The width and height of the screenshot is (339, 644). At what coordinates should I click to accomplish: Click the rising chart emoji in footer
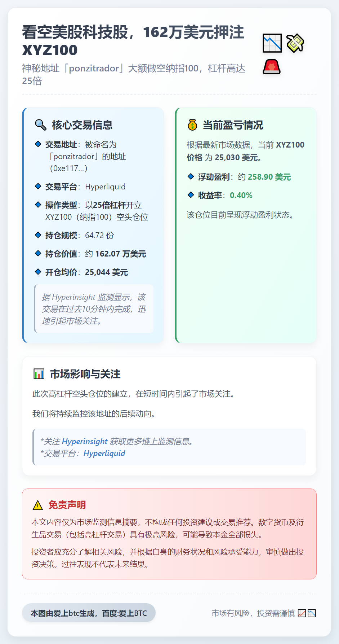pos(302,613)
